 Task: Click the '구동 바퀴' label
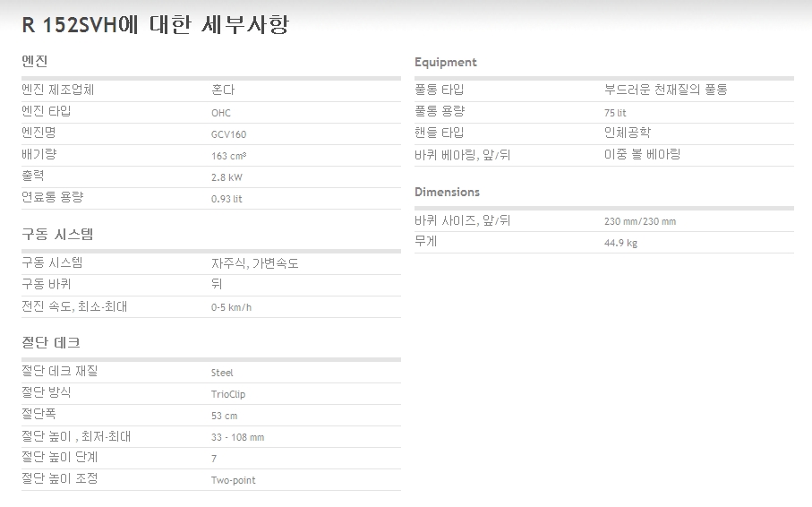point(46,284)
